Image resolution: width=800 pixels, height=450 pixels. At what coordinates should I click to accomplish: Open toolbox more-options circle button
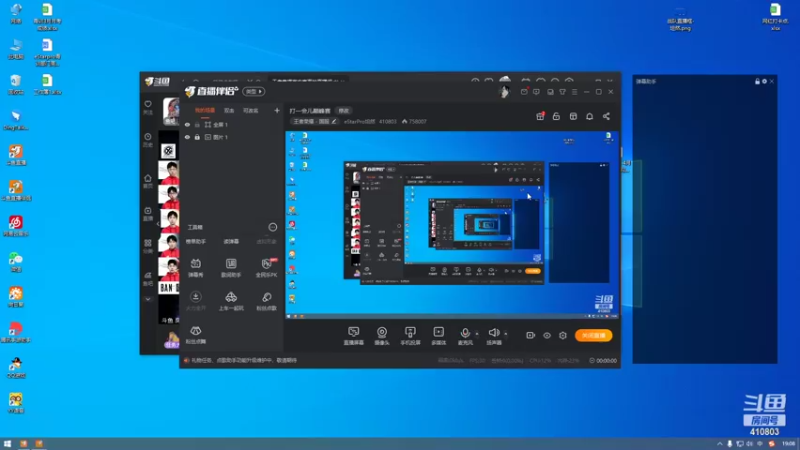[x=273, y=227]
